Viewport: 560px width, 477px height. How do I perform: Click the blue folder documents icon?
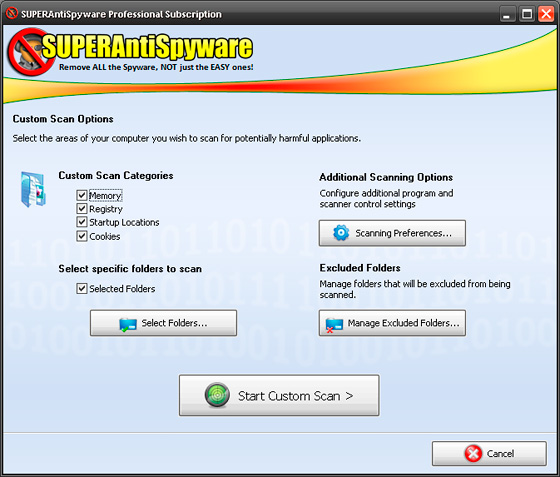[33, 189]
